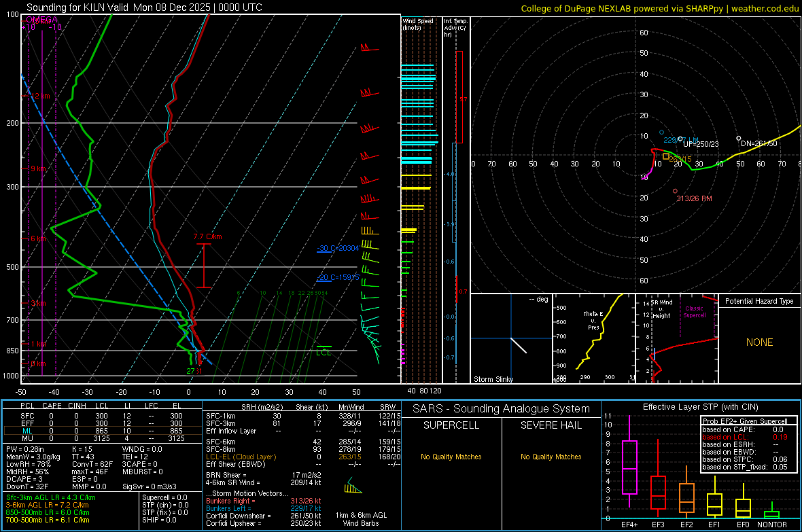Click the SFC-1km kinematics row

(303, 416)
